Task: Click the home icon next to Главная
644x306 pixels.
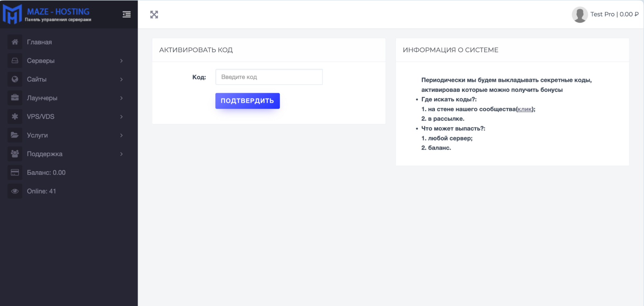Action: coord(15,42)
